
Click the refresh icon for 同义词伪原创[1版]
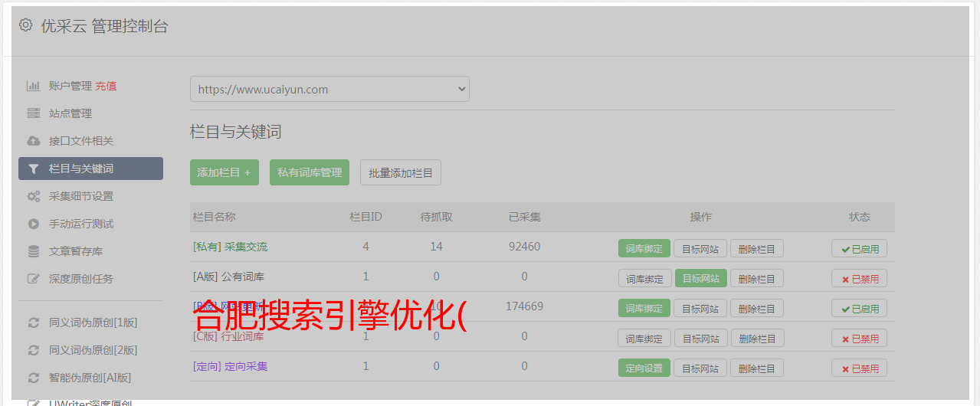tap(34, 323)
